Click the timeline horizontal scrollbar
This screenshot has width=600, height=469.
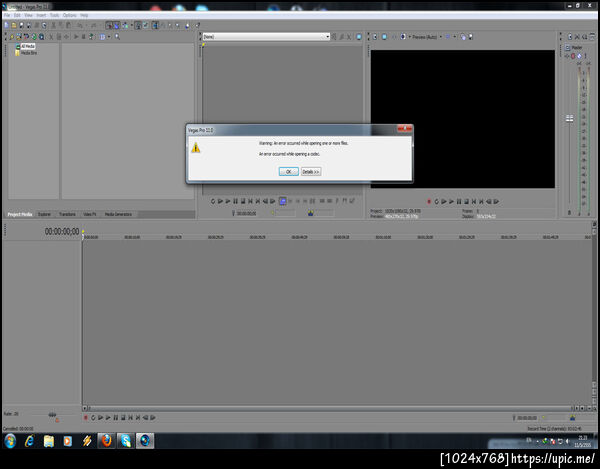click(x=331, y=408)
